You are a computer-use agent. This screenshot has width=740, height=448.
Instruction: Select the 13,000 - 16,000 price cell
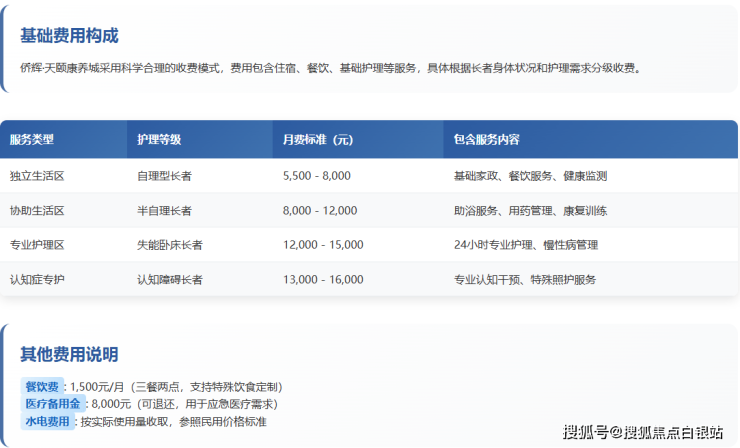click(323, 280)
